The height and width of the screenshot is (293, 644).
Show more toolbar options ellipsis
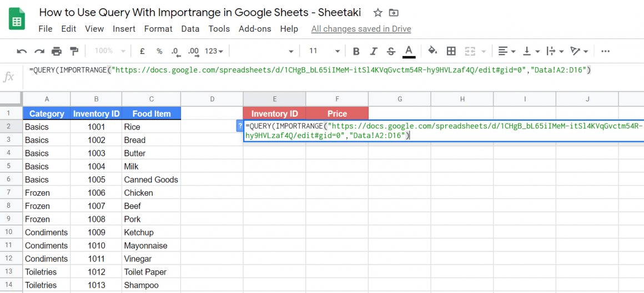605,52
